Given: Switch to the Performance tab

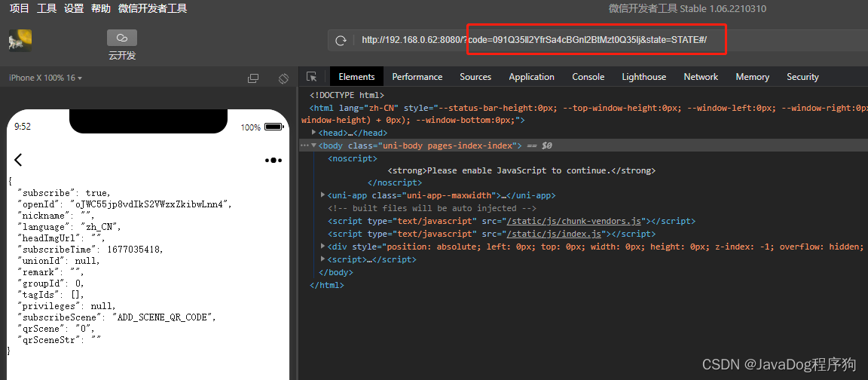Looking at the screenshot, I should (417, 77).
